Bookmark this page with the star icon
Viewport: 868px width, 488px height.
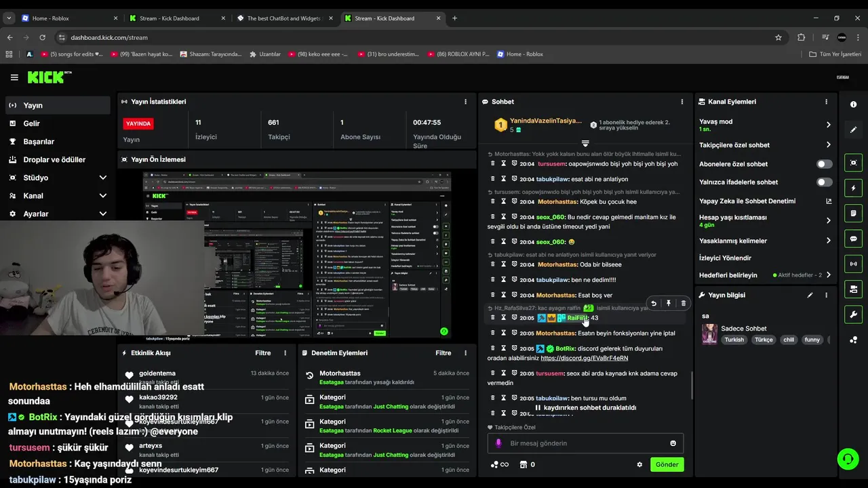[778, 37]
